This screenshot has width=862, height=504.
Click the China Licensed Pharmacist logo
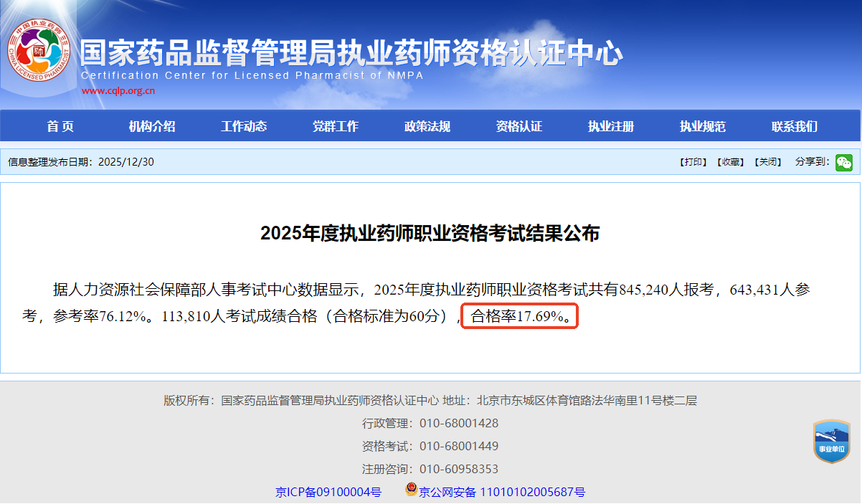(40, 51)
